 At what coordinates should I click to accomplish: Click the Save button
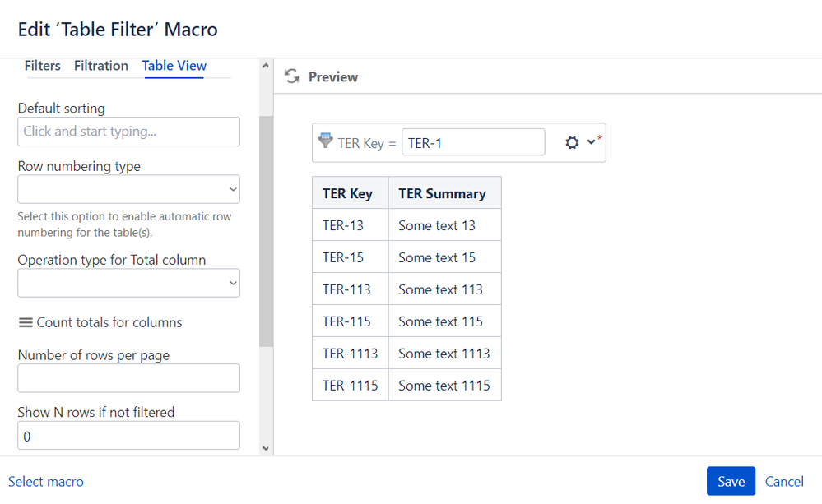731,481
